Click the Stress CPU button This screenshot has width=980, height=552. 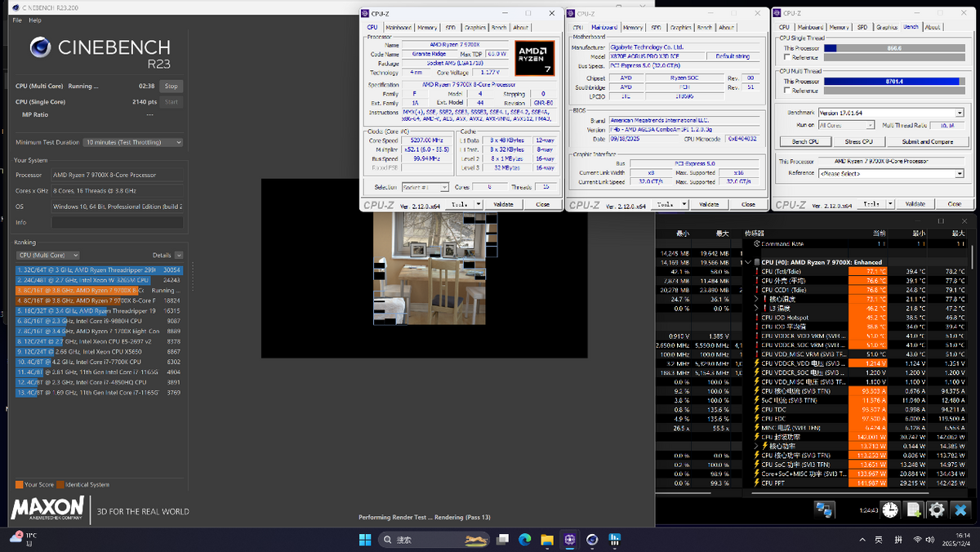click(857, 141)
